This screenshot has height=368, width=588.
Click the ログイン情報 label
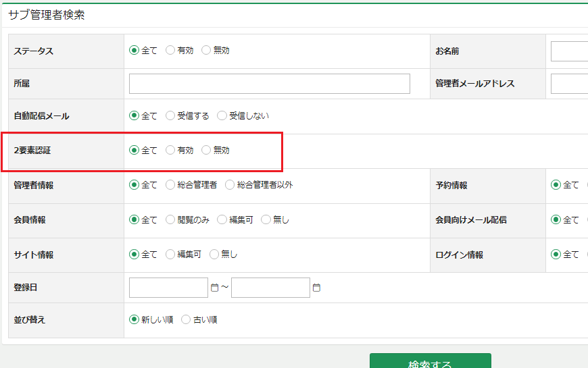click(x=459, y=255)
